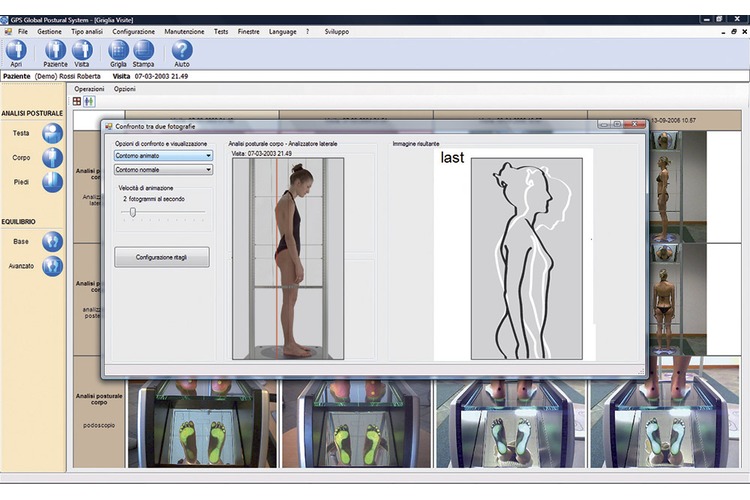Open the Avanzato equilibrium icon
The height and width of the screenshot is (500, 750).
[x=52, y=266]
